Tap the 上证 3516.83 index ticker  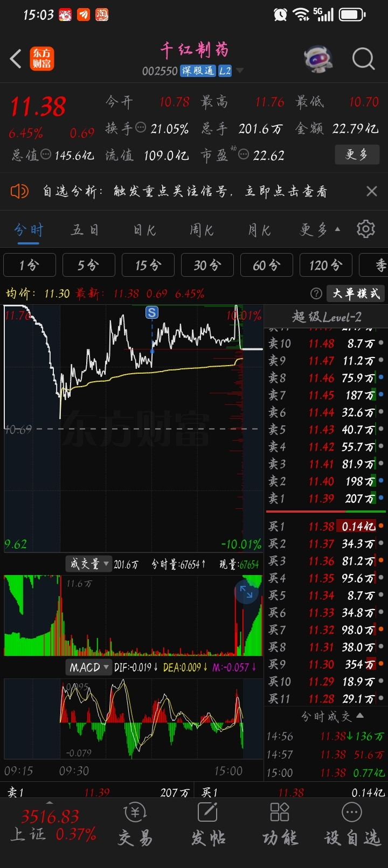click(x=53, y=826)
